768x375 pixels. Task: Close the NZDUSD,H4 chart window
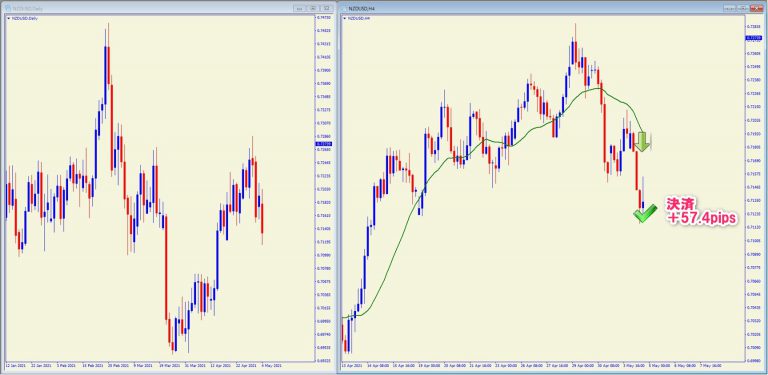click(756, 8)
